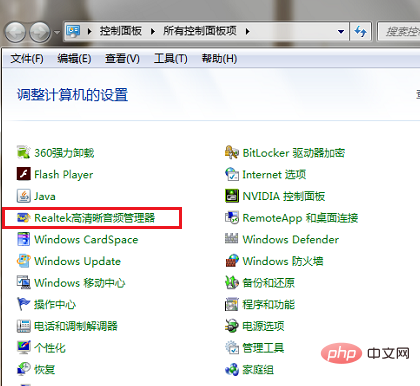Go forward to next location
The height and width of the screenshot is (386, 420).
coord(40,32)
